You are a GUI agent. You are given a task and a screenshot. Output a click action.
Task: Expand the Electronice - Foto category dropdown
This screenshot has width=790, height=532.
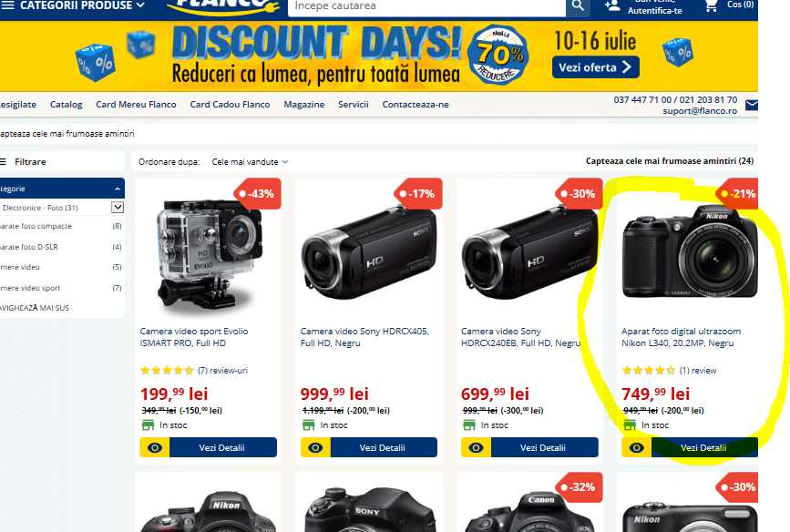(x=118, y=207)
